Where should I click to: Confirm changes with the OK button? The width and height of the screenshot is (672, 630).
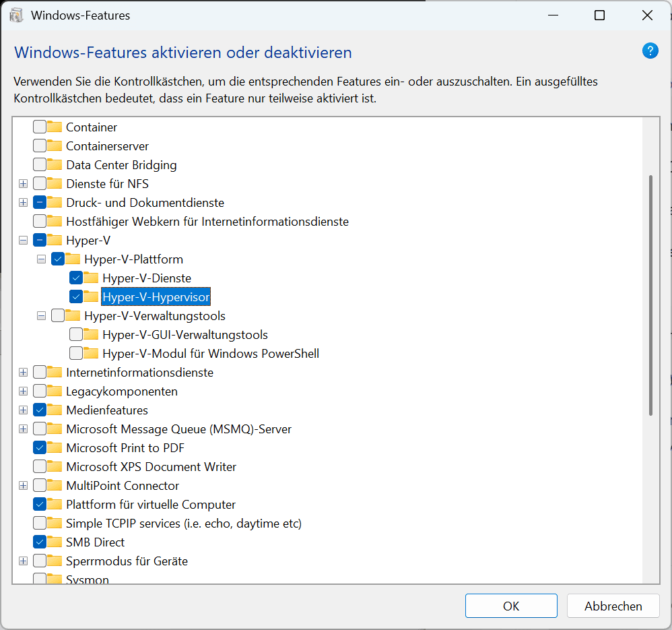point(511,606)
